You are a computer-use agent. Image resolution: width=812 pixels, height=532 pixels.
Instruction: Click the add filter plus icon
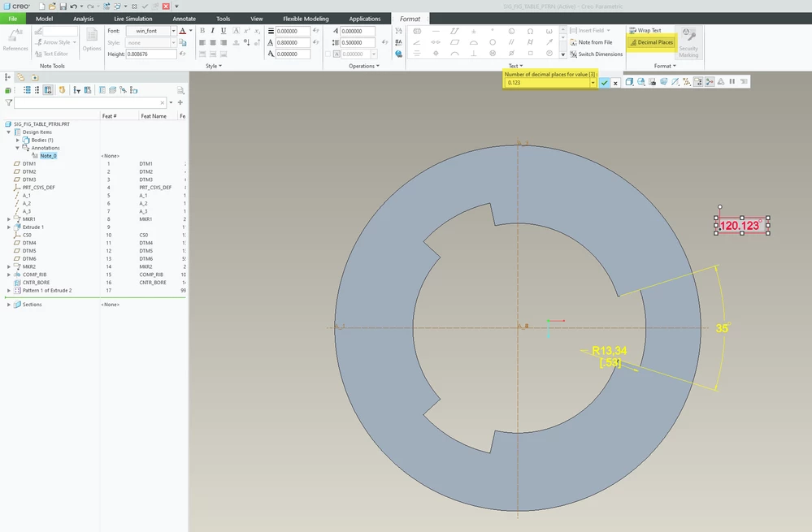180,102
